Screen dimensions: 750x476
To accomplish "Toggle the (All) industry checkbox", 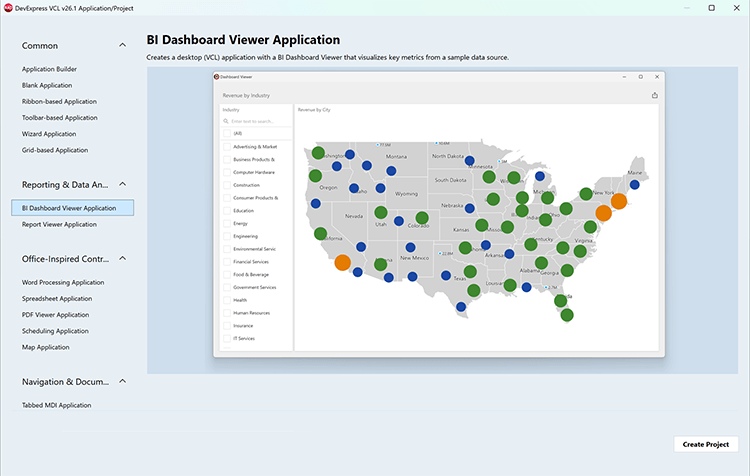I will coord(227,133).
